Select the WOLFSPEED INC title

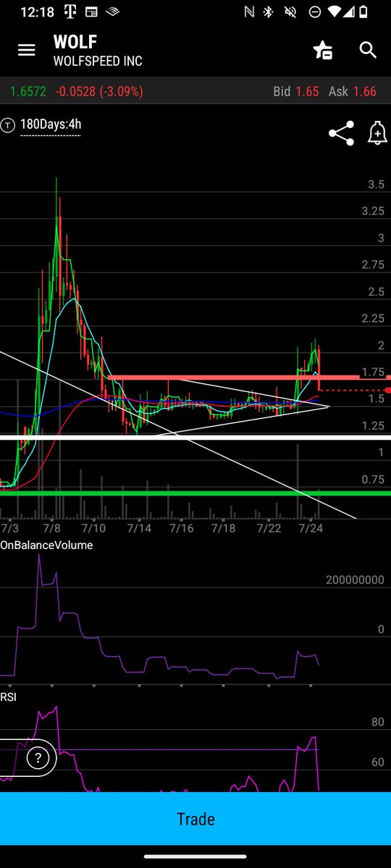[98, 61]
